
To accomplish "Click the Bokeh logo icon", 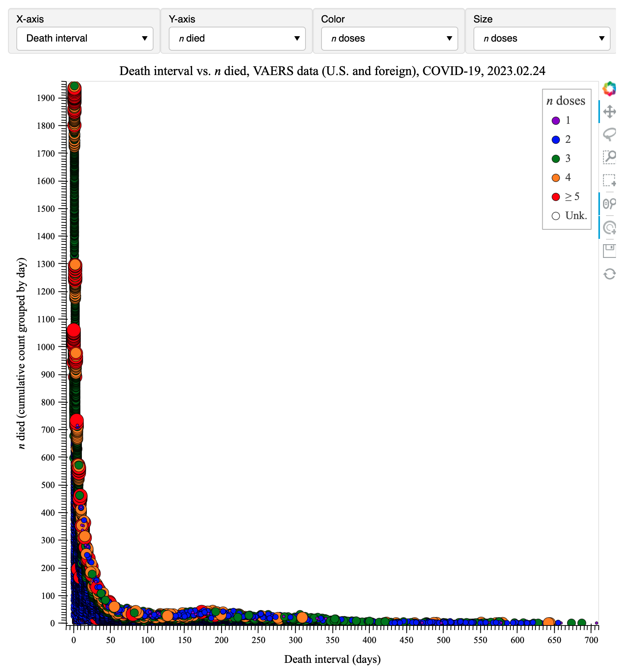I will (x=609, y=89).
